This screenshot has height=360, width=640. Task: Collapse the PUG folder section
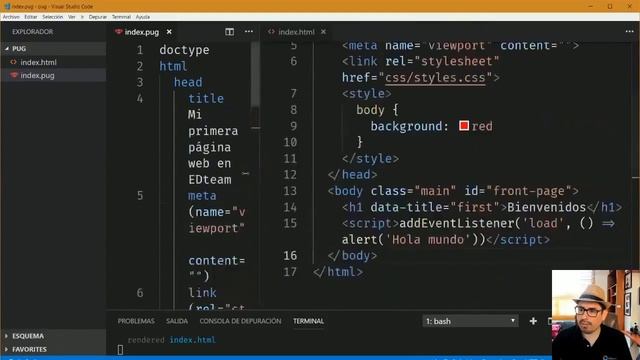[x=53, y=49]
